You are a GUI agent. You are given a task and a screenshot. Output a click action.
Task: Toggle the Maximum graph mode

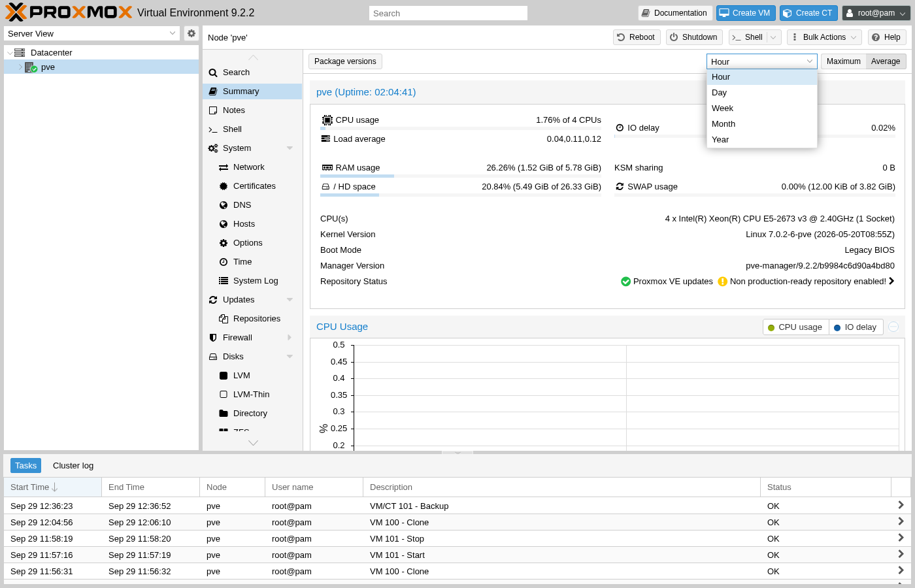coord(843,61)
